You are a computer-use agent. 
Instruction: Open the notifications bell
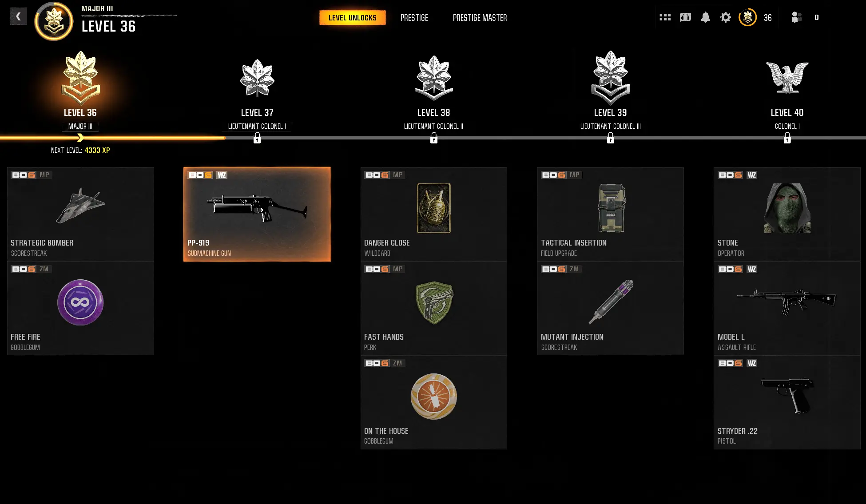click(x=705, y=17)
